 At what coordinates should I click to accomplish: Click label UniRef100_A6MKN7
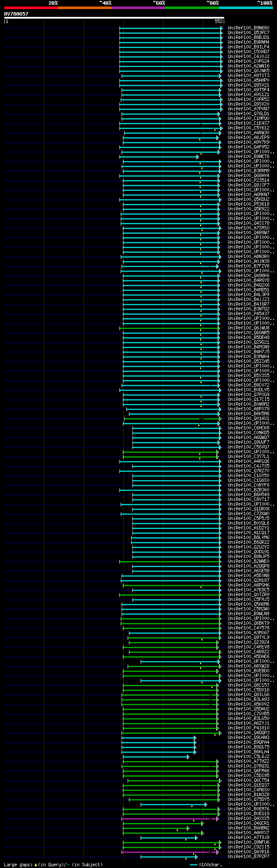(248, 194)
